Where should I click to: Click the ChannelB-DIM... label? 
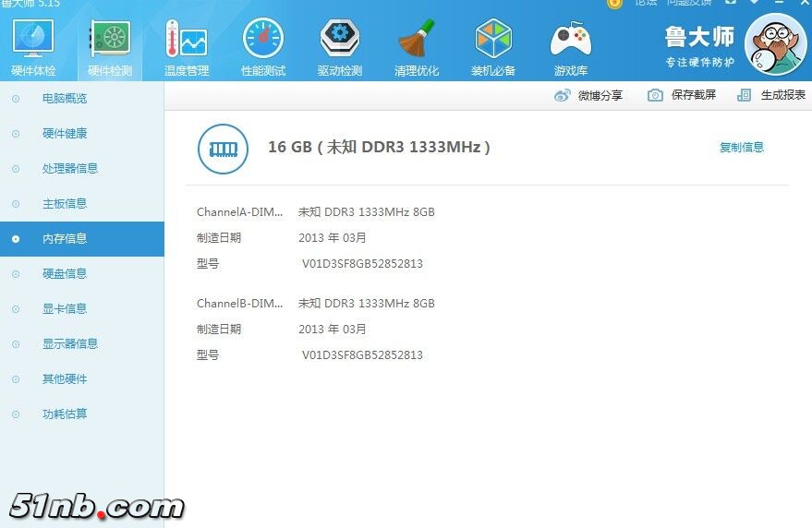click(240, 304)
